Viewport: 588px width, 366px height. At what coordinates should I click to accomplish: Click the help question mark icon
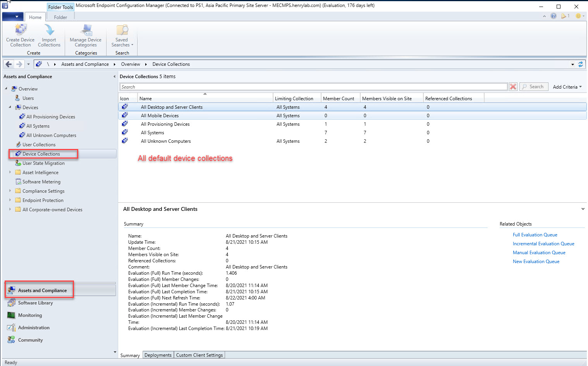tap(554, 16)
